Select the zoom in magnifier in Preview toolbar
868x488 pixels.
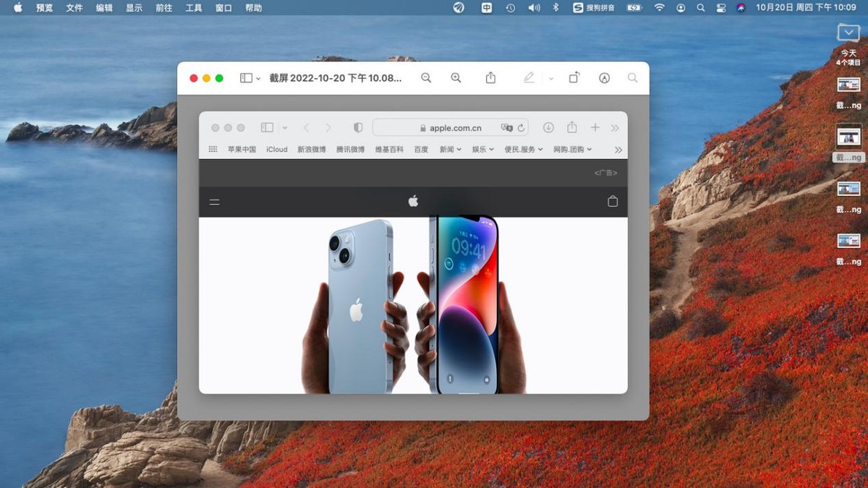456,77
